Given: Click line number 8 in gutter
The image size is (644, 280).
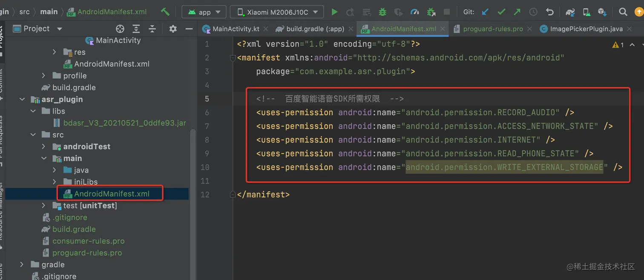Looking at the screenshot, I should (207, 140).
